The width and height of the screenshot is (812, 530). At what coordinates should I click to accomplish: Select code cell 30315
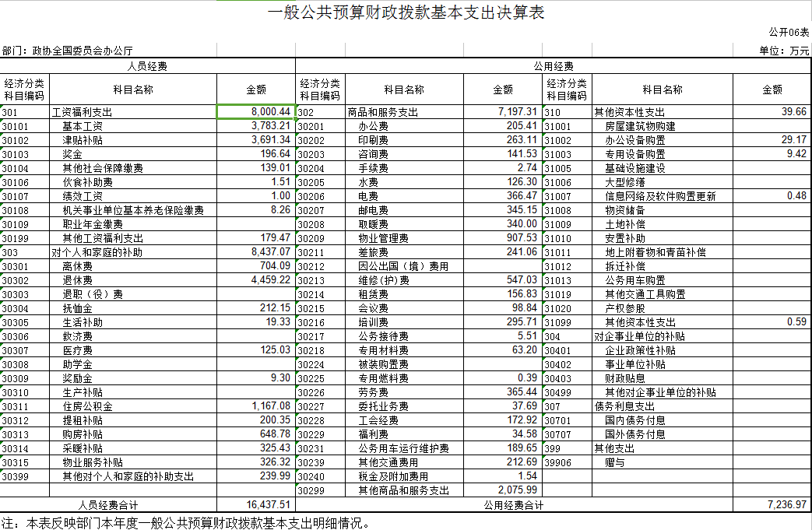[25, 462]
